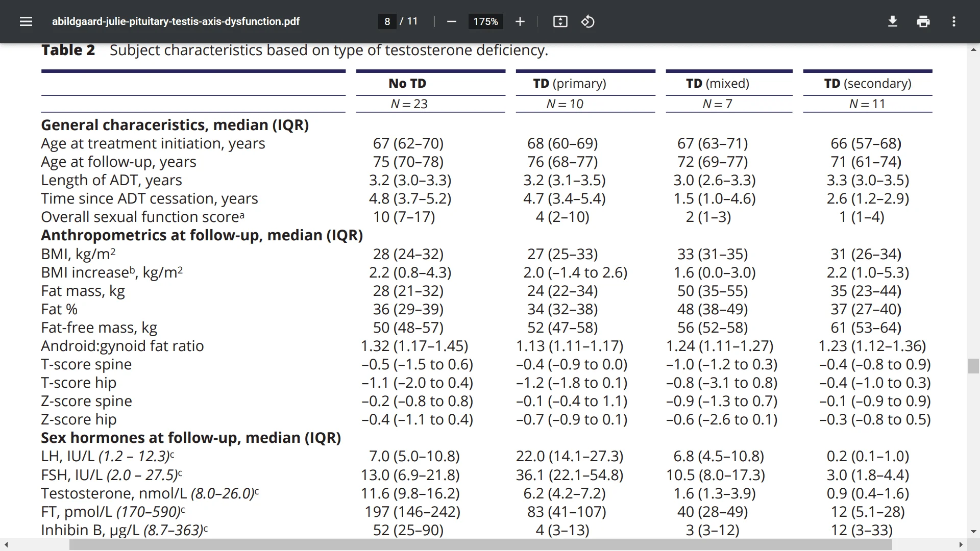Click 'Age at follow-up, years' row label
The height and width of the screenshot is (551, 980).
coord(118,162)
